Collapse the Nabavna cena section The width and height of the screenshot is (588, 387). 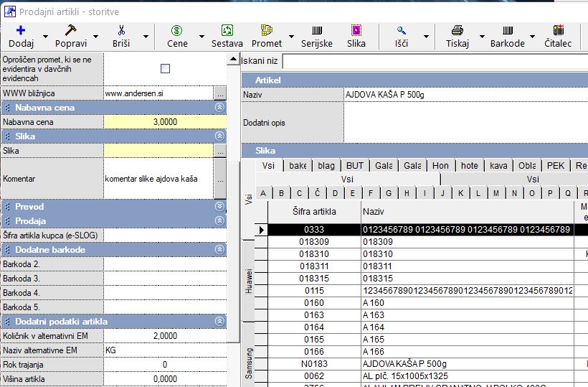coord(220,108)
